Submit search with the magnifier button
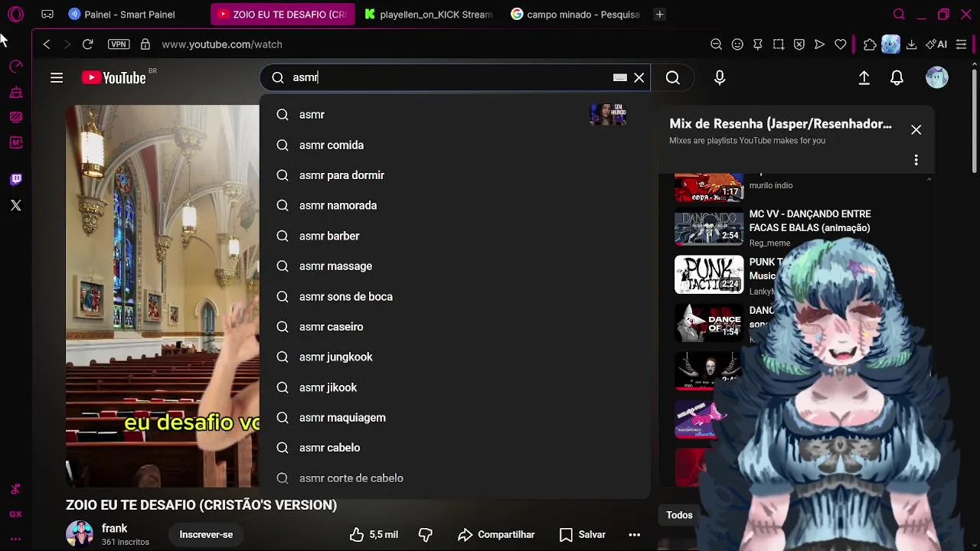This screenshot has width=980, height=551. coord(673,77)
